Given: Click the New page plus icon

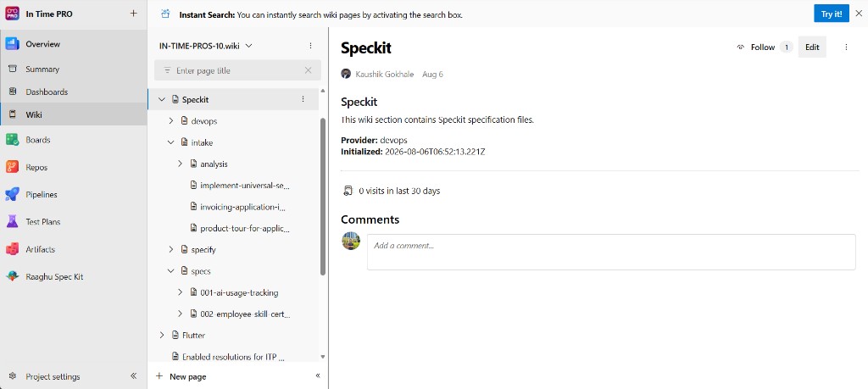Looking at the screenshot, I should (159, 375).
